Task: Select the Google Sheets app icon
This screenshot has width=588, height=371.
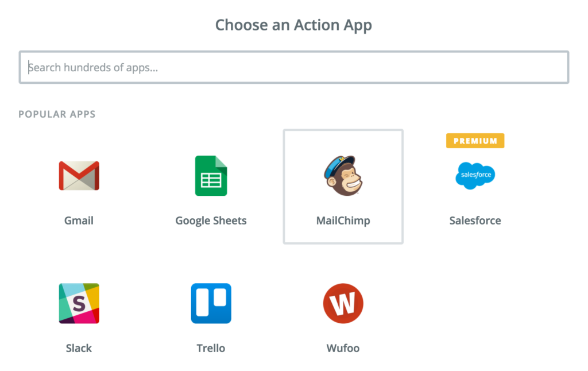Action: coord(211,176)
